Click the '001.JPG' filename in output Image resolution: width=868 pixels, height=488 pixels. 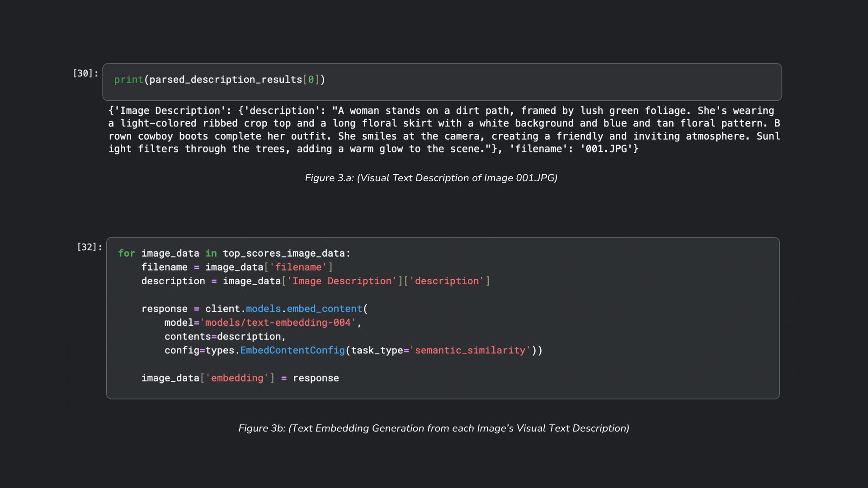pos(606,149)
